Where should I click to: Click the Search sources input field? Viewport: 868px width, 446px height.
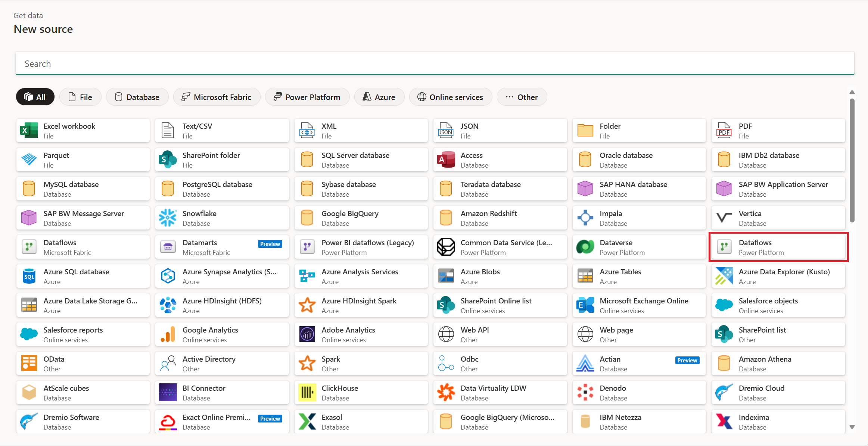pyautogui.click(x=435, y=63)
